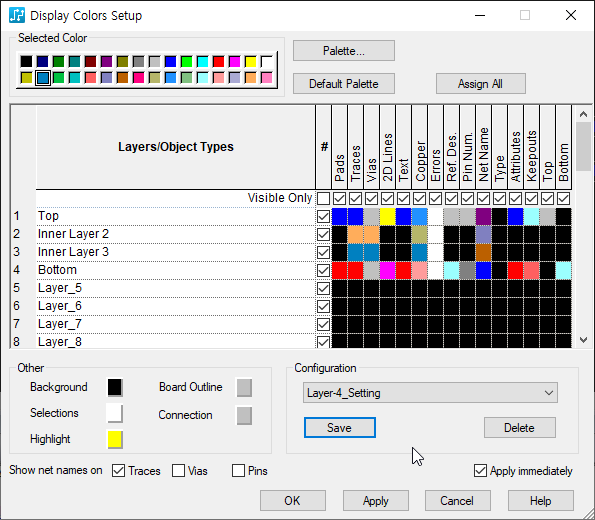Confirm with the OK button

click(x=292, y=501)
